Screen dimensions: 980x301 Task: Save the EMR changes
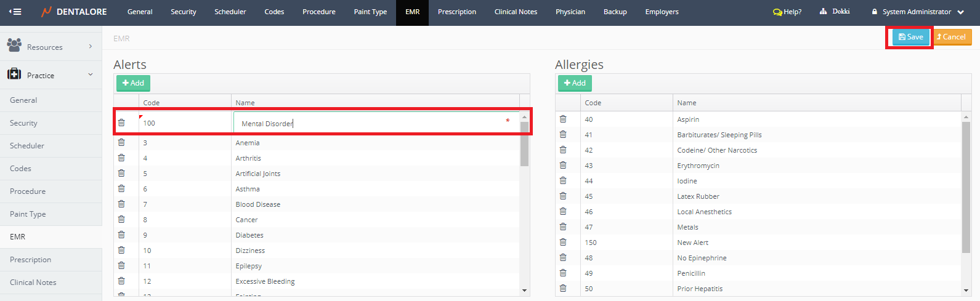pyautogui.click(x=910, y=37)
